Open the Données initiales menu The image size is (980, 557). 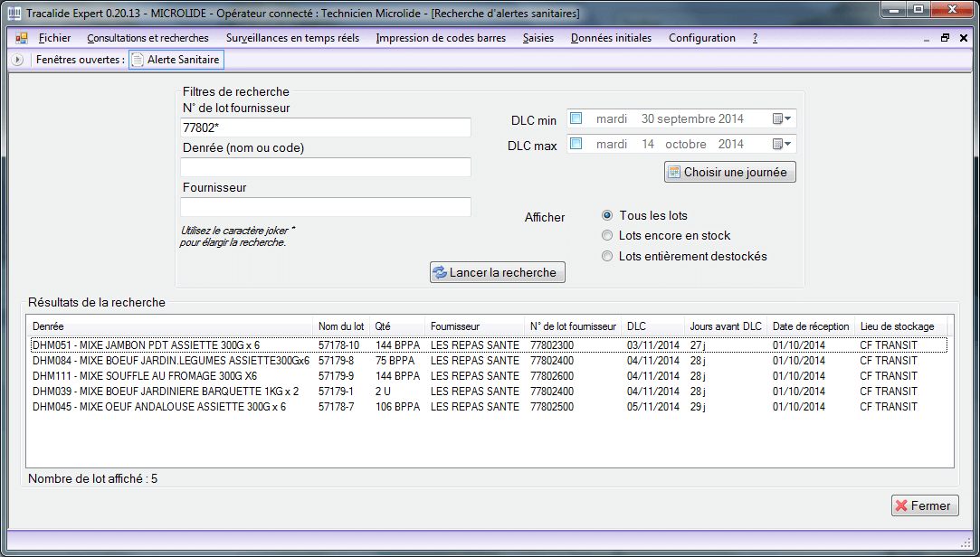tap(611, 38)
